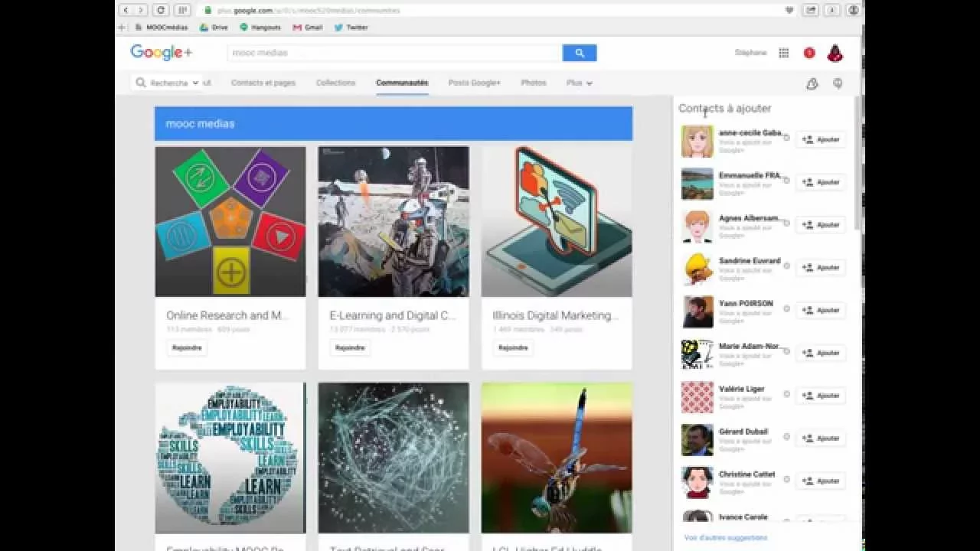Click the 'mooc medias' search field
Screen dimensions: 980x551
point(395,53)
